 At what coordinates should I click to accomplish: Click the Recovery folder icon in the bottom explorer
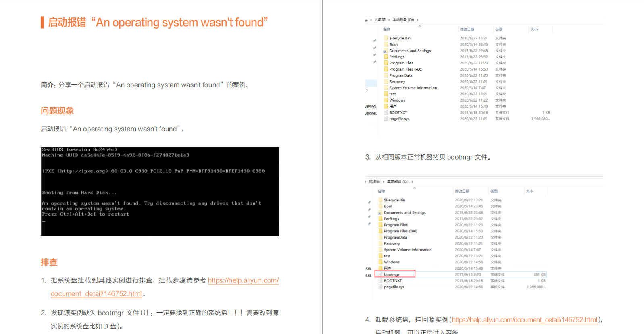[380, 243]
